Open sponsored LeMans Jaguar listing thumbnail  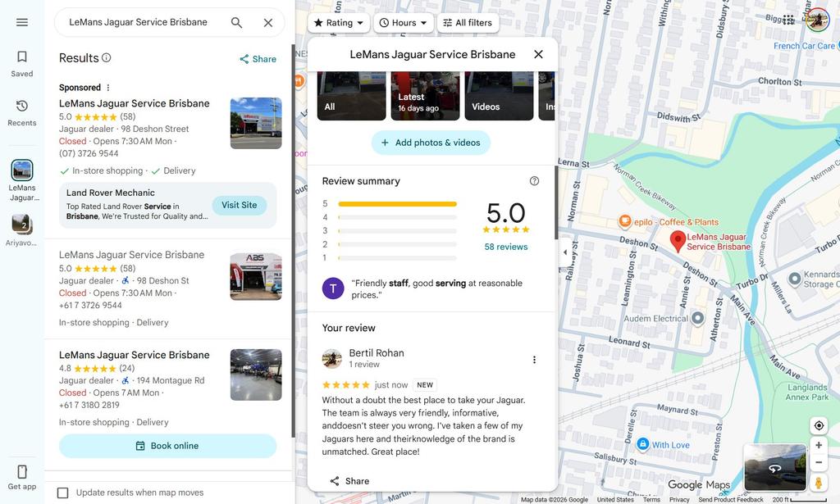(256, 123)
